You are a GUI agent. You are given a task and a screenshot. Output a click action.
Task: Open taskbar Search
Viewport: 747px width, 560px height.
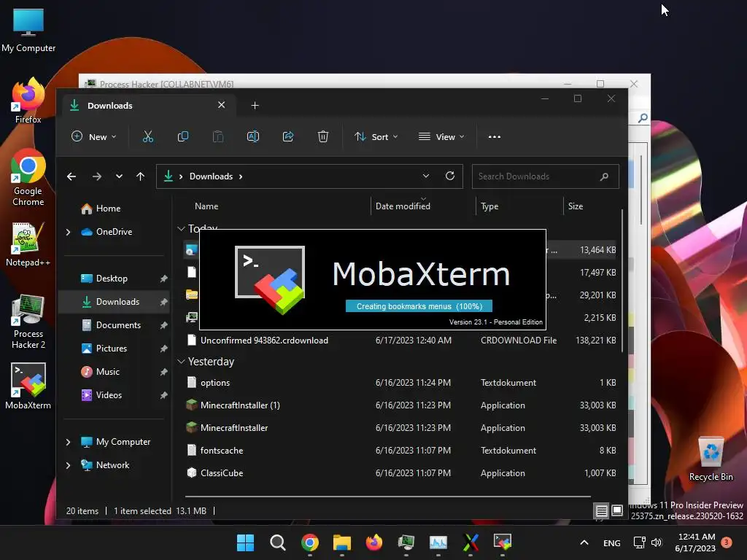click(x=278, y=542)
